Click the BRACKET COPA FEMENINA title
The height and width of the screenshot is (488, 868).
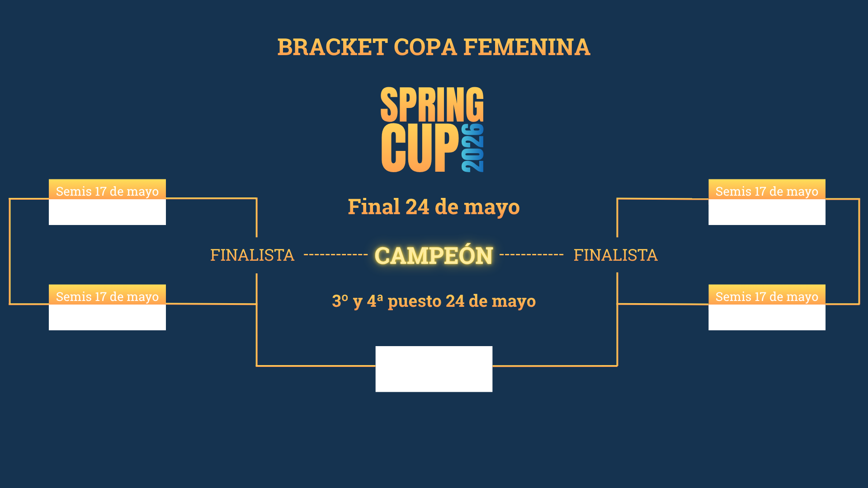[434, 47]
